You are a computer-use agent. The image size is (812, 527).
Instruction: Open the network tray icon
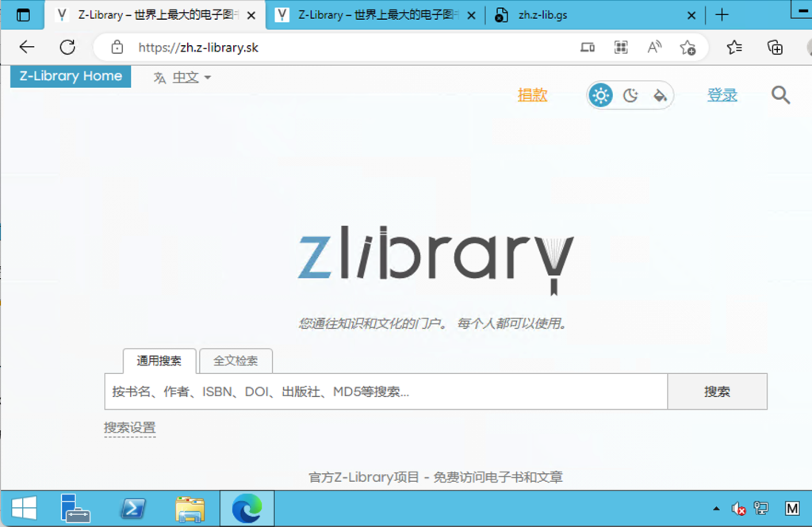(x=761, y=508)
